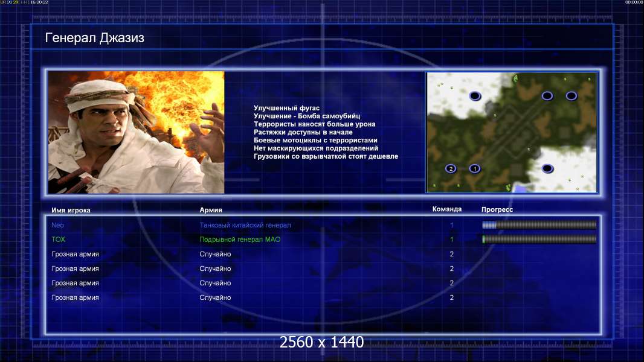Click TOX's loading progress bar
This screenshot has width=644, height=362.
click(539, 240)
